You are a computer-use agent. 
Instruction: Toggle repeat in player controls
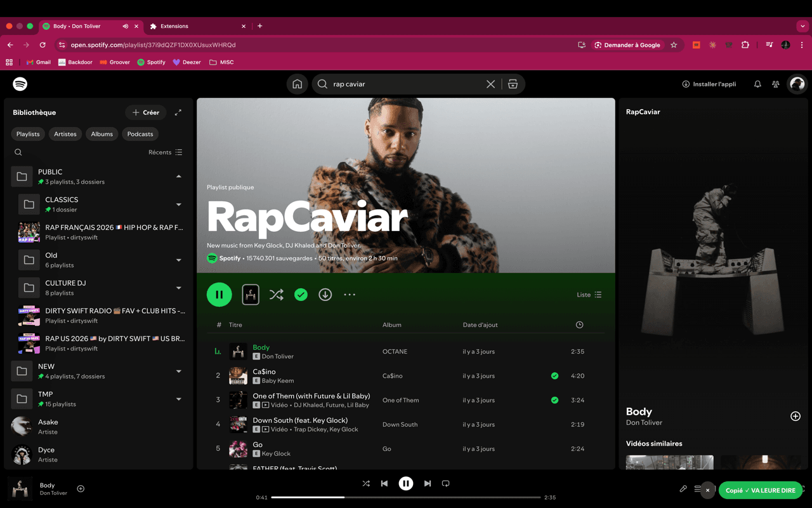point(446,483)
